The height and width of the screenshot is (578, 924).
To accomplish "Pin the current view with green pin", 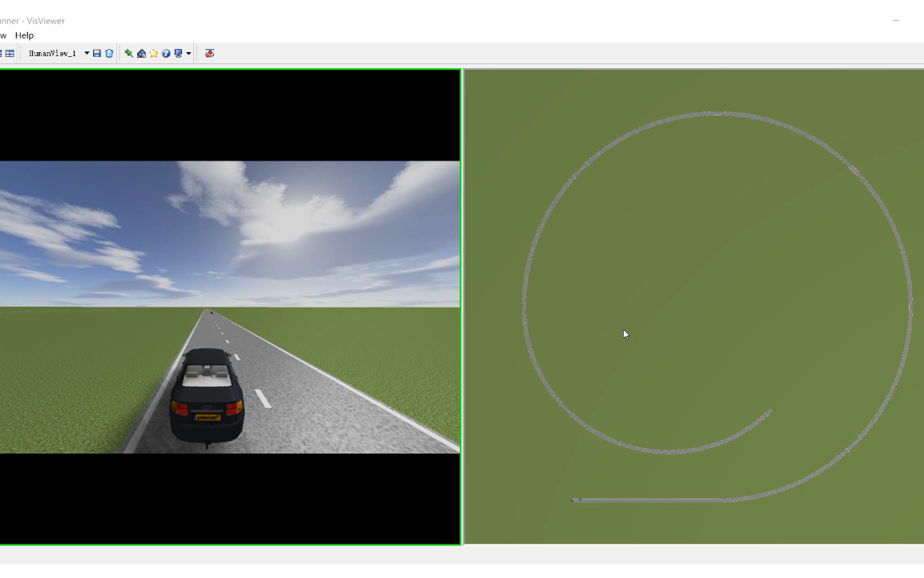I will click(128, 53).
